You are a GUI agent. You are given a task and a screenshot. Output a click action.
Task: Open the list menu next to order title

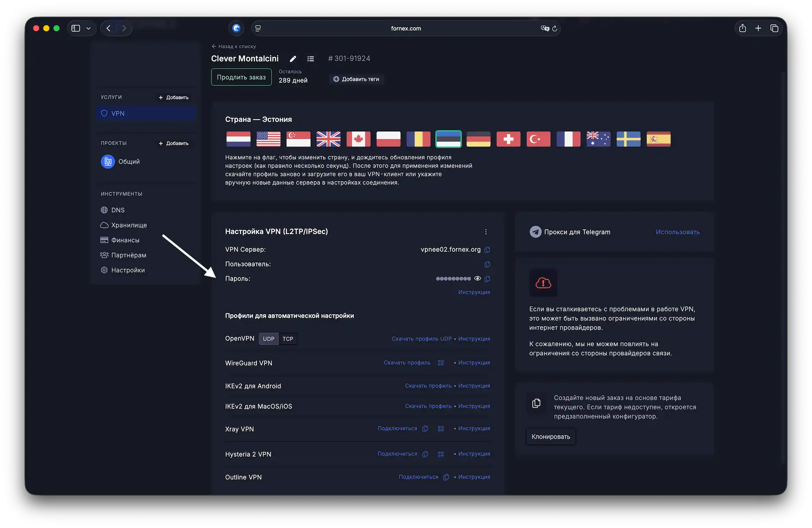click(x=311, y=59)
